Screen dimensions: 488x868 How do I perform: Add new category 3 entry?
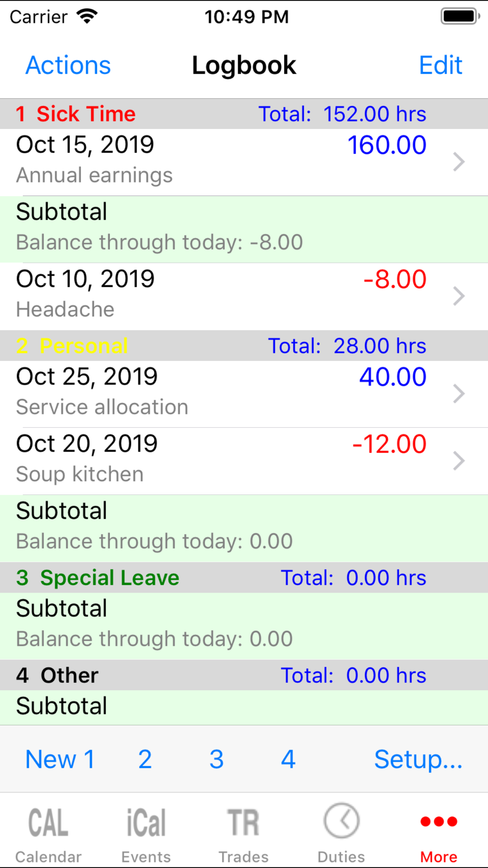tap(216, 759)
